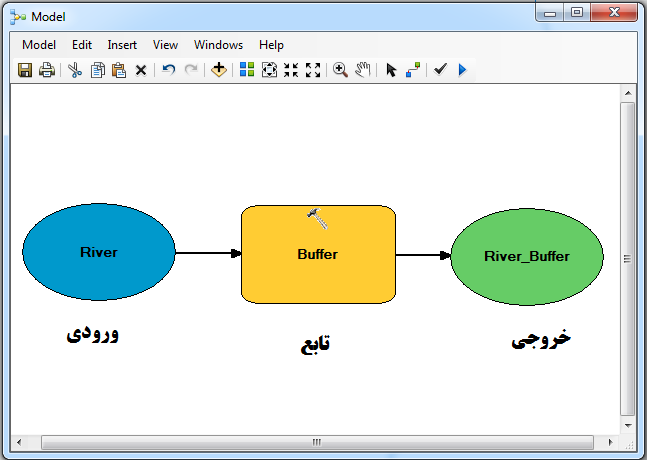Image resolution: width=647 pixels, height=460 pixels.
Task: Select connector arrow from River to Buffer
Action: (208, 253)
